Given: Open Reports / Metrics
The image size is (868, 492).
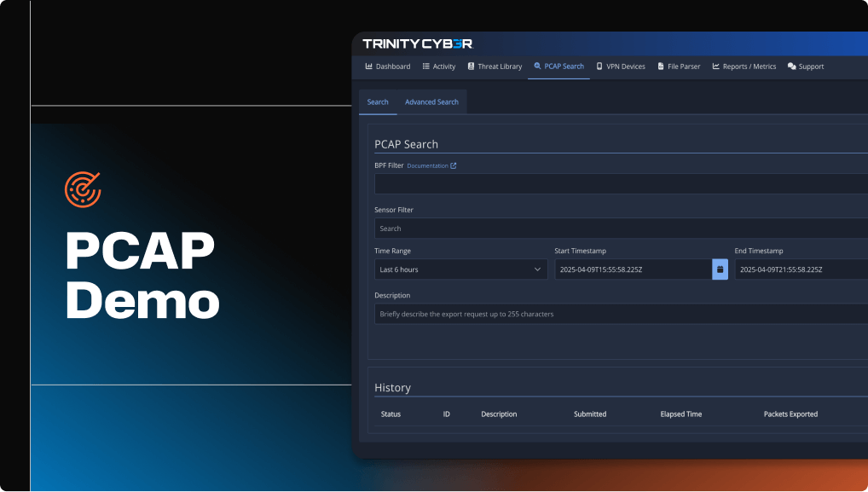Looking at the screenshot, I should coord(744,67).
